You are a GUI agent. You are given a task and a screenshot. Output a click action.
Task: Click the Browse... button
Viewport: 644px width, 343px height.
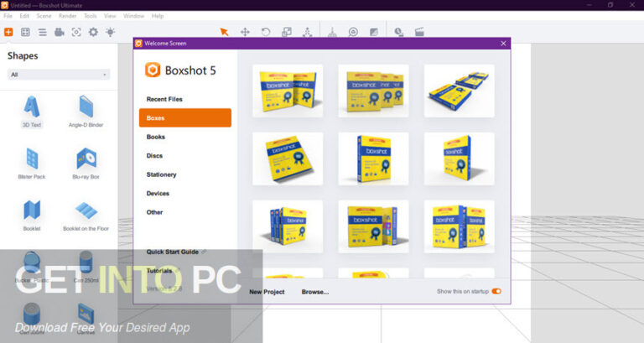click(315, 292)
